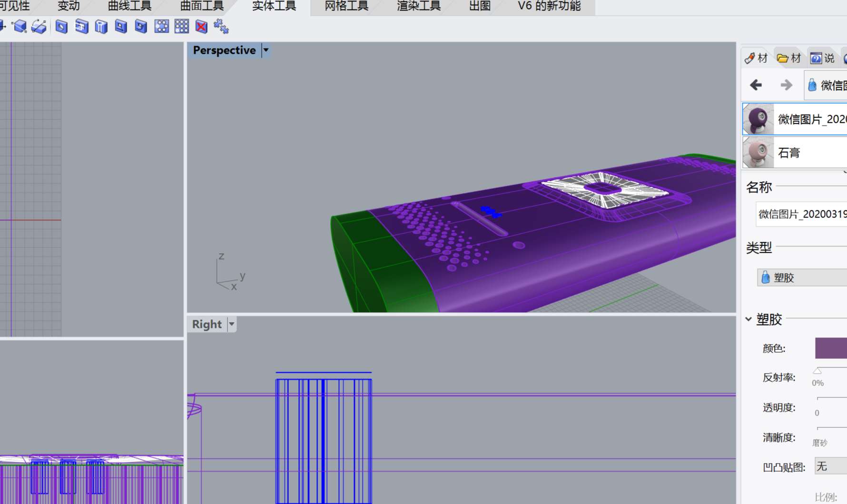847x504 pixels.
Task: Click the forward arrow in materials panel
Action: coord(786,85)
